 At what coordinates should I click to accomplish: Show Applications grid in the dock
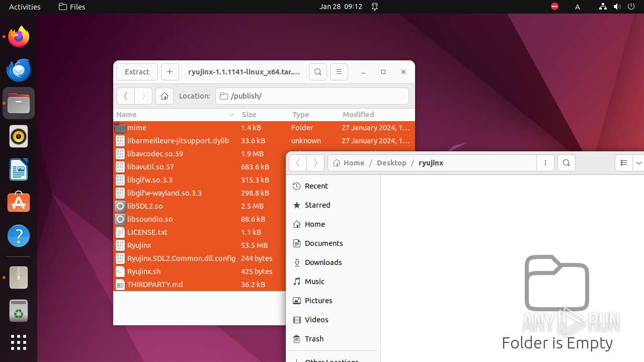pos(19,342)
